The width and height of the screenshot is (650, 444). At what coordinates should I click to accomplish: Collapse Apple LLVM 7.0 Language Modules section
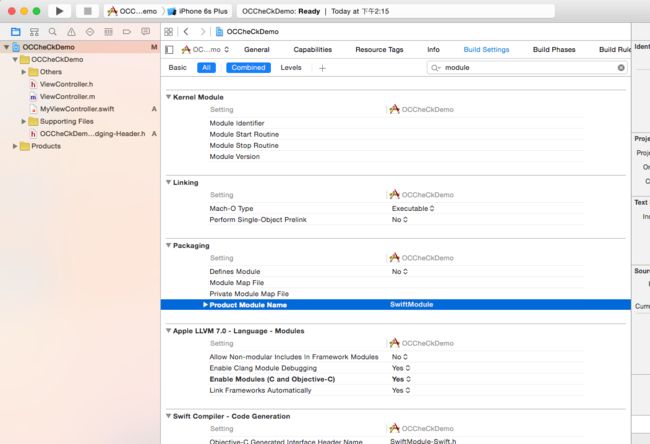(169, 331)
